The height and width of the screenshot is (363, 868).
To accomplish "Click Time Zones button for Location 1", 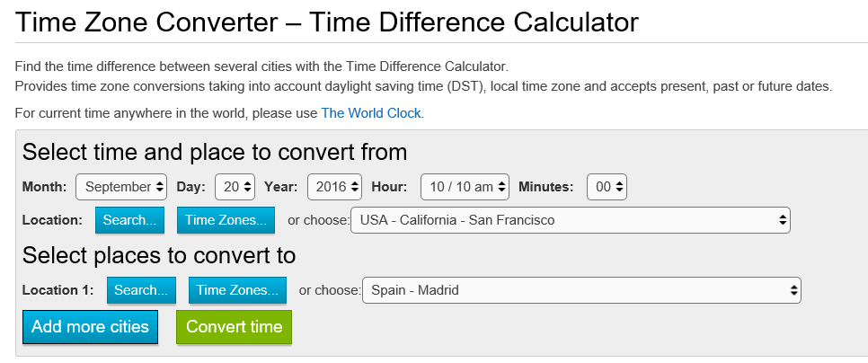I will coord(237,289).
